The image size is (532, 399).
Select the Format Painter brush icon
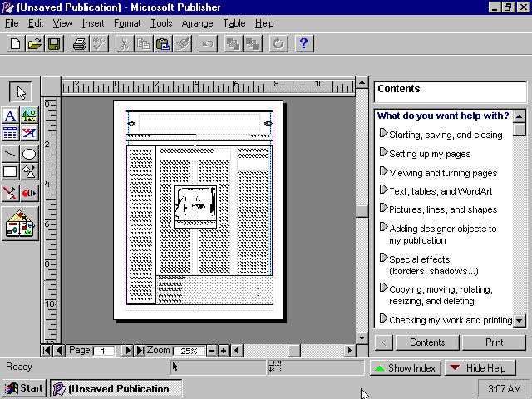tap(183, 44)
